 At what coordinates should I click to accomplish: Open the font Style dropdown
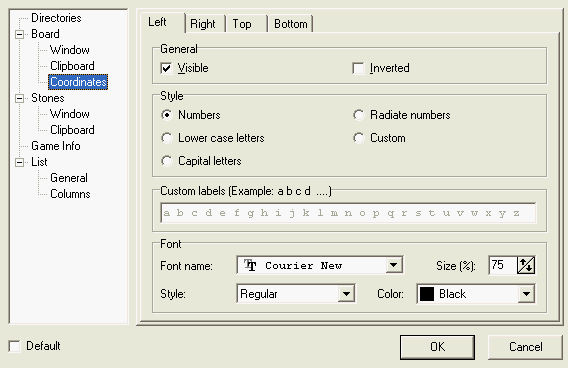pyautogui.click(x=346, y=294)
